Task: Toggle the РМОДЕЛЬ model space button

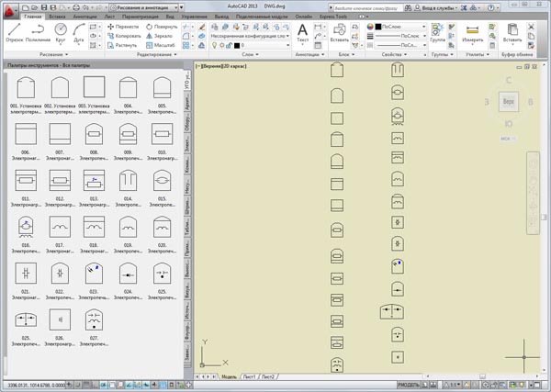Action: [409, 385]
